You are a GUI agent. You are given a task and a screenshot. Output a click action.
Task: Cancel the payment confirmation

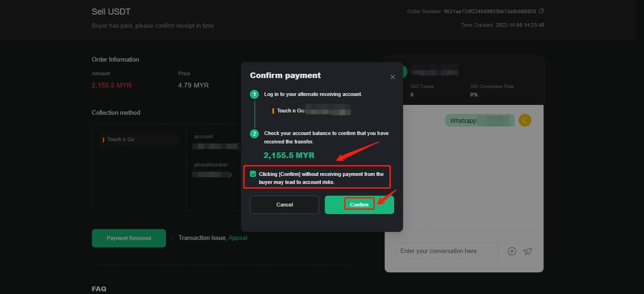(284, 205)
